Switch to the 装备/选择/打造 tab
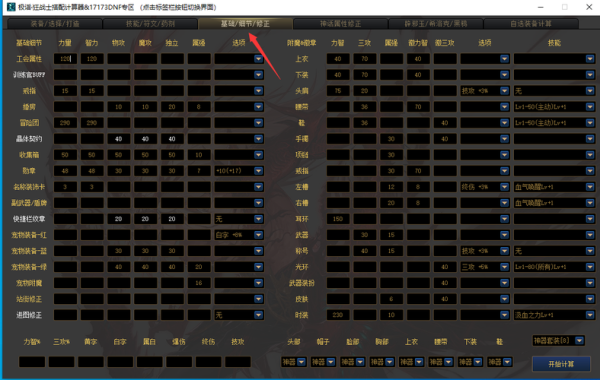The height and width of the screenshot is (380, 600). click(55, 24)
